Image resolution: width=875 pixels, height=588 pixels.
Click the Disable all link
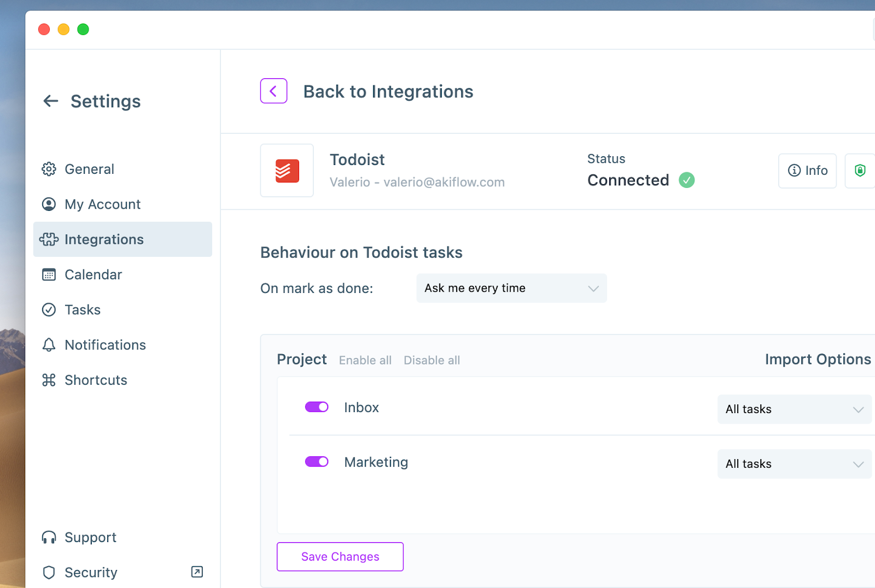click(x=431, y=360)
